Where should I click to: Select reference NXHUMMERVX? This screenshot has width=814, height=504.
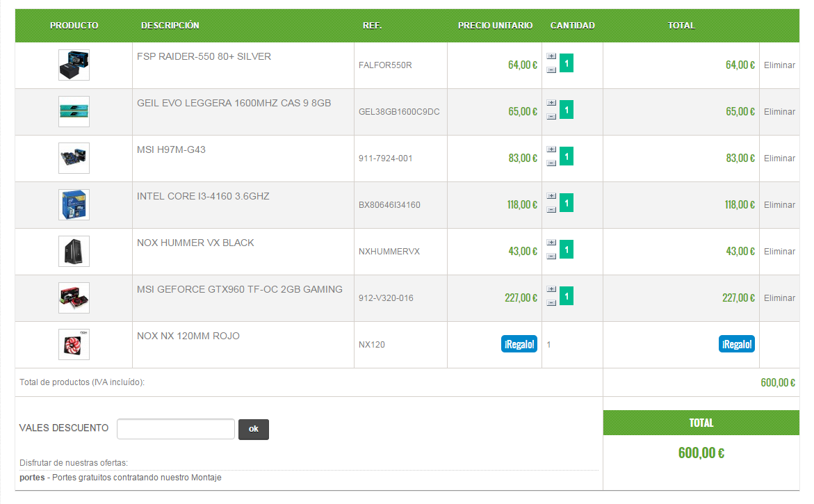point(389,252)
